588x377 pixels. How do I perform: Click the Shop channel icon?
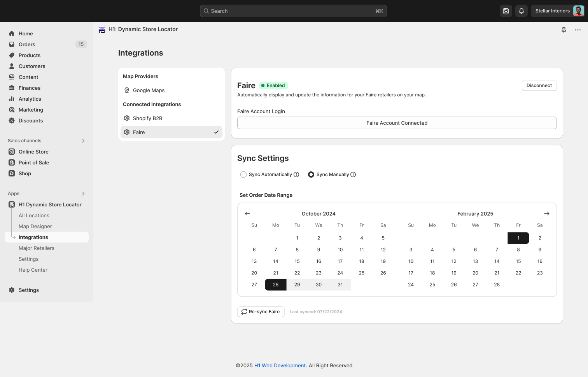tap(12, 173)
